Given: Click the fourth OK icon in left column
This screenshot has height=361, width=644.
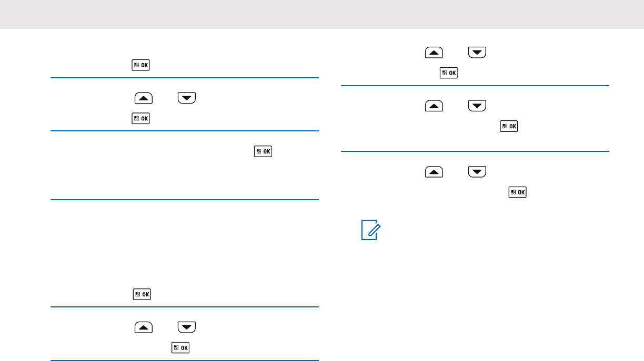Looking at the screenshot, I should [142, 294].
